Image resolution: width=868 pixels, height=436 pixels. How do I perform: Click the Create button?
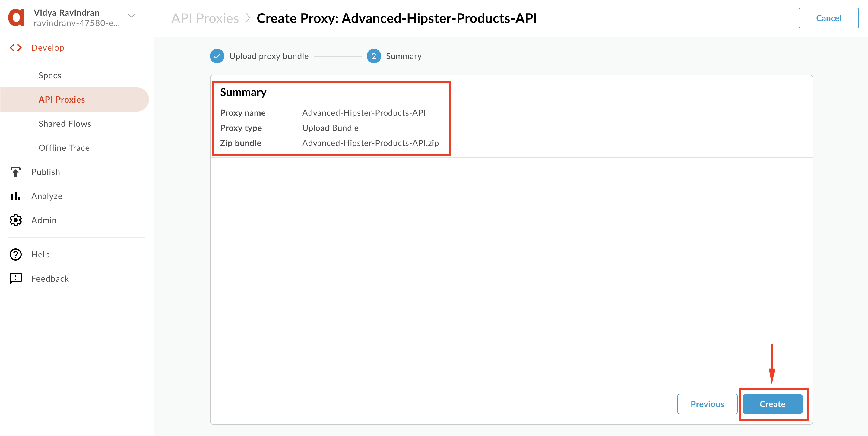(772, 404)
